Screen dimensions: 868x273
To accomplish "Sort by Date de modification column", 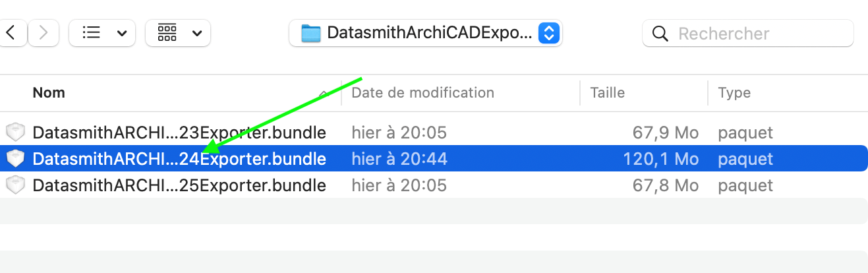I will coord(422,93).
